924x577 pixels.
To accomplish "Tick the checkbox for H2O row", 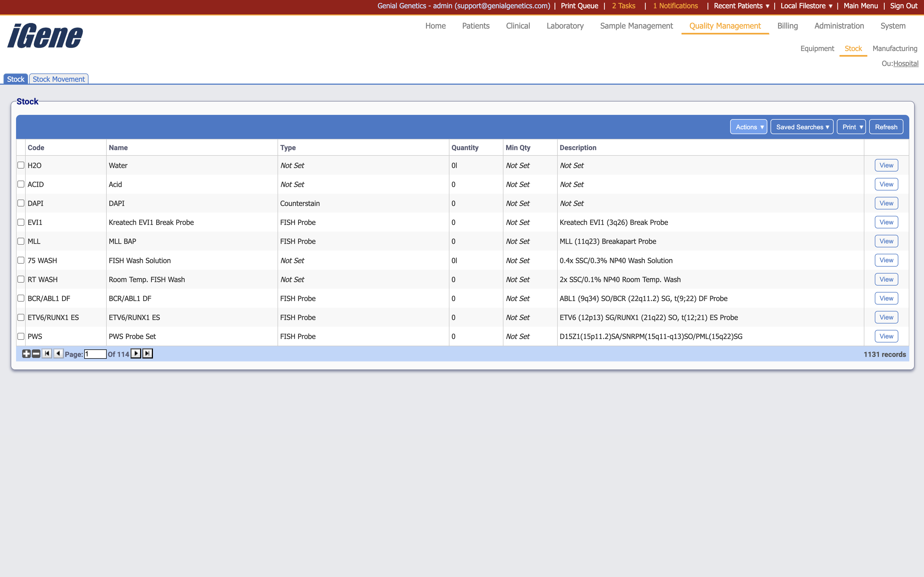I will point(21,165).
